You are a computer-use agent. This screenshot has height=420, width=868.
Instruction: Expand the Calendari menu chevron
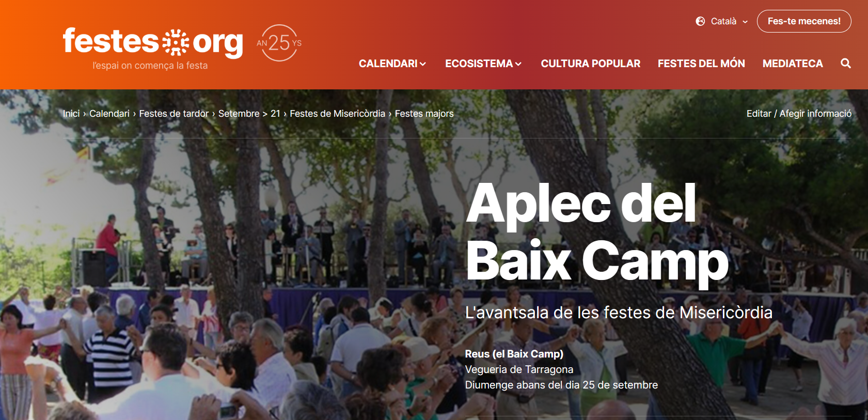423,64
